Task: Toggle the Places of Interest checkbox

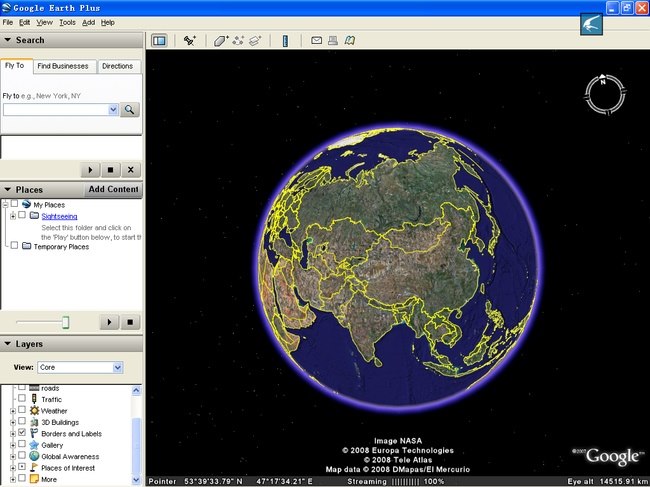Action: pos(22,467)
